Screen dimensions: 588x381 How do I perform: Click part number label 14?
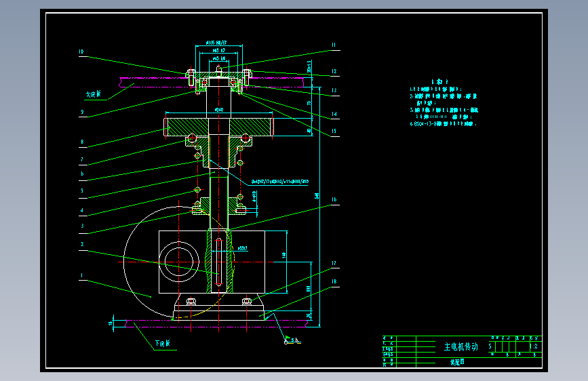click(x=334, y=114)
